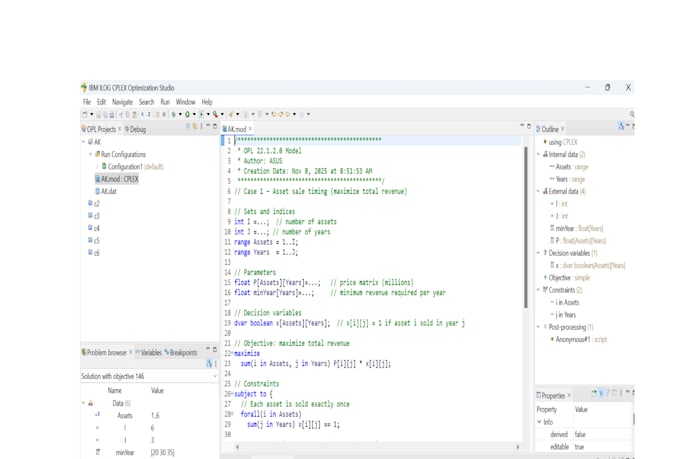Image resolution: width=680 pixels, height=459 pixels.
Task: Select AK.dat file in project tree
Action: coord(106,191)
